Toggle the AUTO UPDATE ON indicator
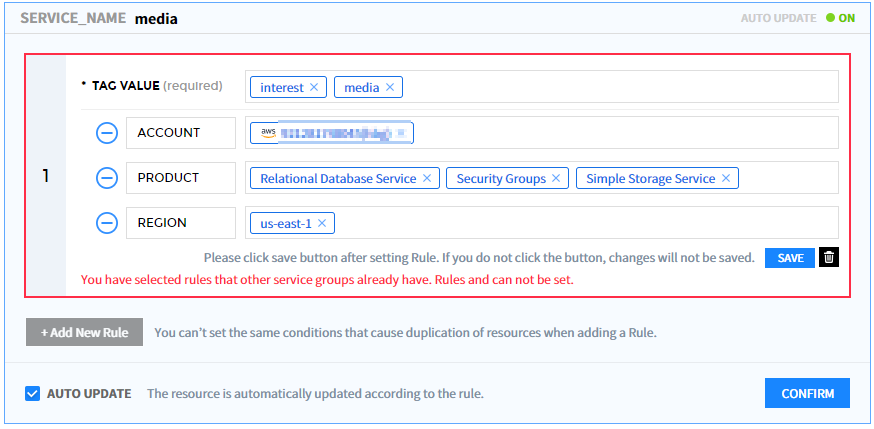Image resolution: width=874 pixels, height=429 pixels. coord(840,18)
